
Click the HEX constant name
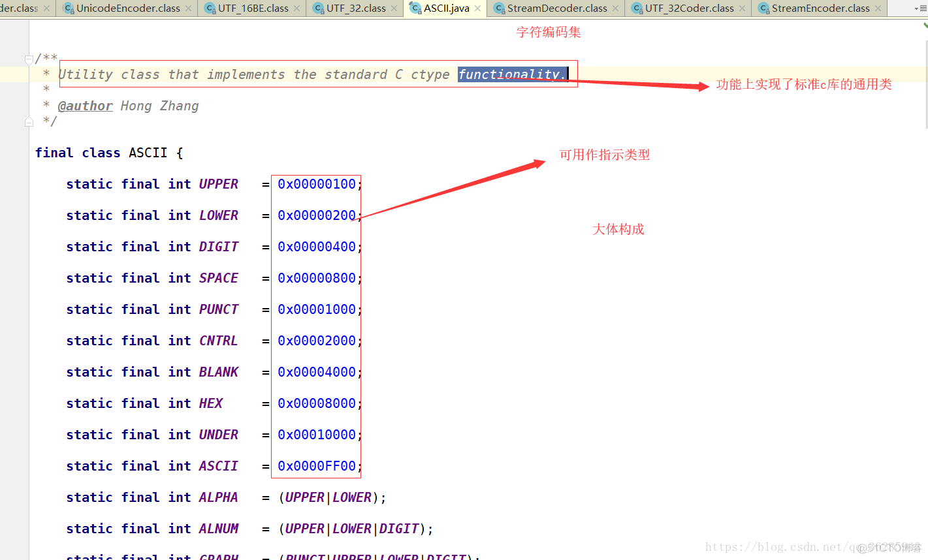pyautogui.click(x=211, y=403)
